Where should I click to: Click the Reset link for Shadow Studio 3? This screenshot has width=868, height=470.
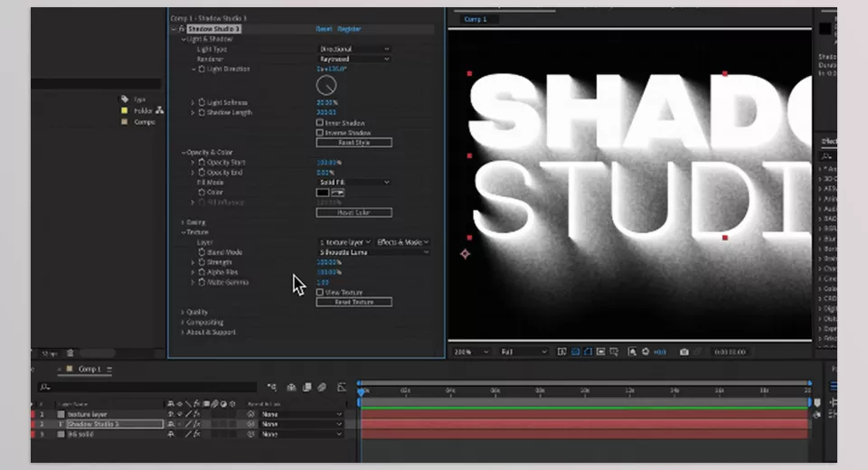[324, 29]
